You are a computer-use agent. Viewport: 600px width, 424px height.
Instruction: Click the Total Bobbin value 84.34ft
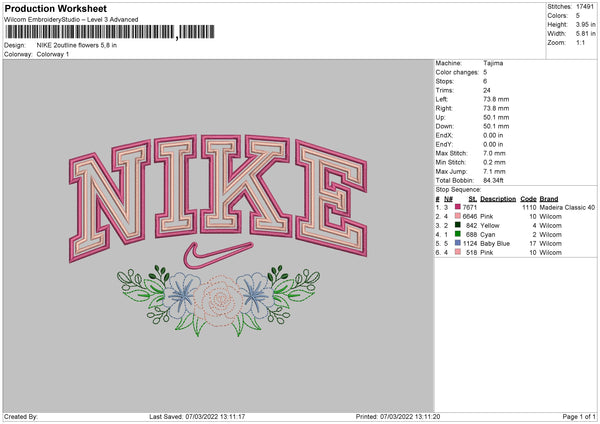493,180
